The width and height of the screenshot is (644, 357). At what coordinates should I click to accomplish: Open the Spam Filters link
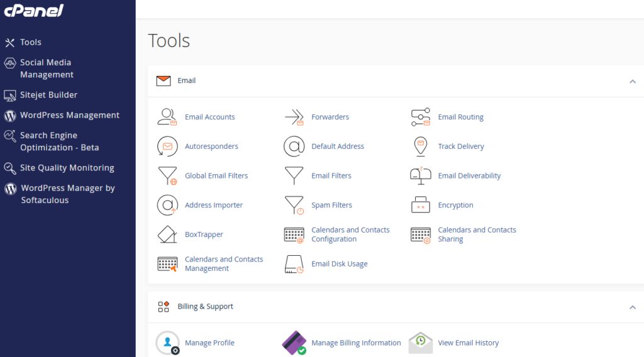pos(331,205)
